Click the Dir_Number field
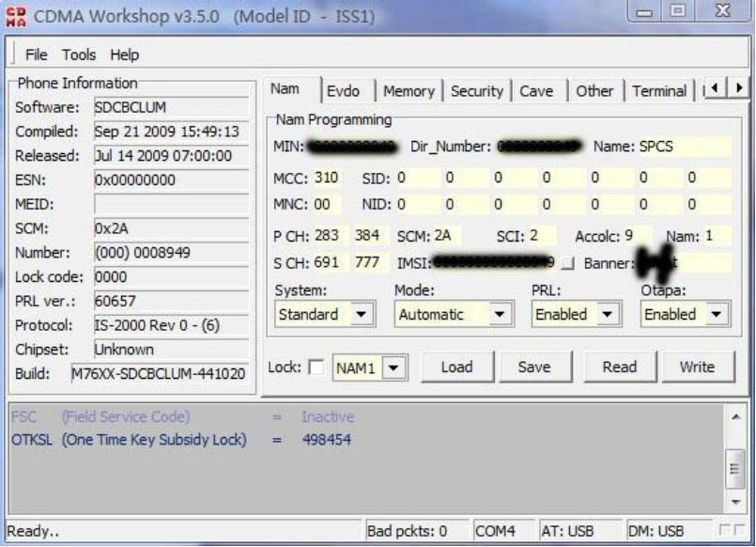 pos(539,147)
